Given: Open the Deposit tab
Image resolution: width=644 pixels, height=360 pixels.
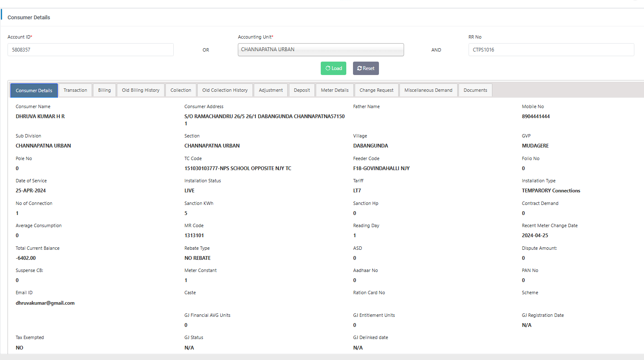Looking at the screenshot, I should point(302,90).
